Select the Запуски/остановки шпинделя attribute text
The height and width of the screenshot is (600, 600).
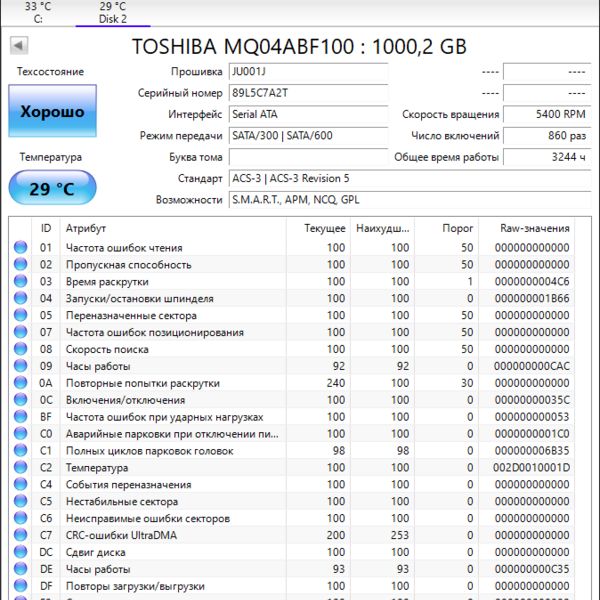point(140,298)
